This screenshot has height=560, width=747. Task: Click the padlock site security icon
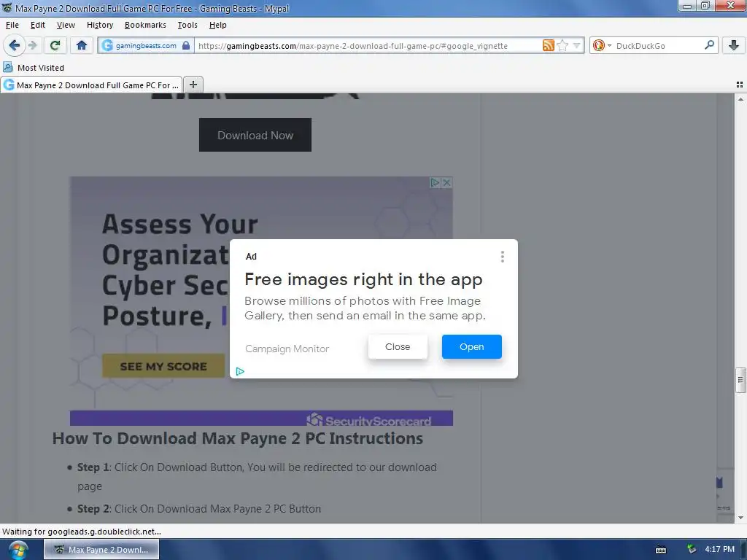click(186, 46)
